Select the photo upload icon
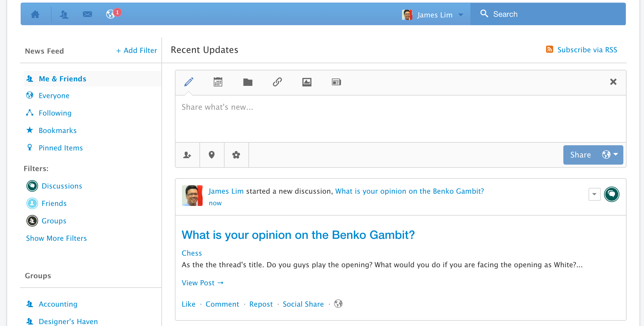Image resolution: width=644 pixels, height=326 pixels. pos(307,82)
